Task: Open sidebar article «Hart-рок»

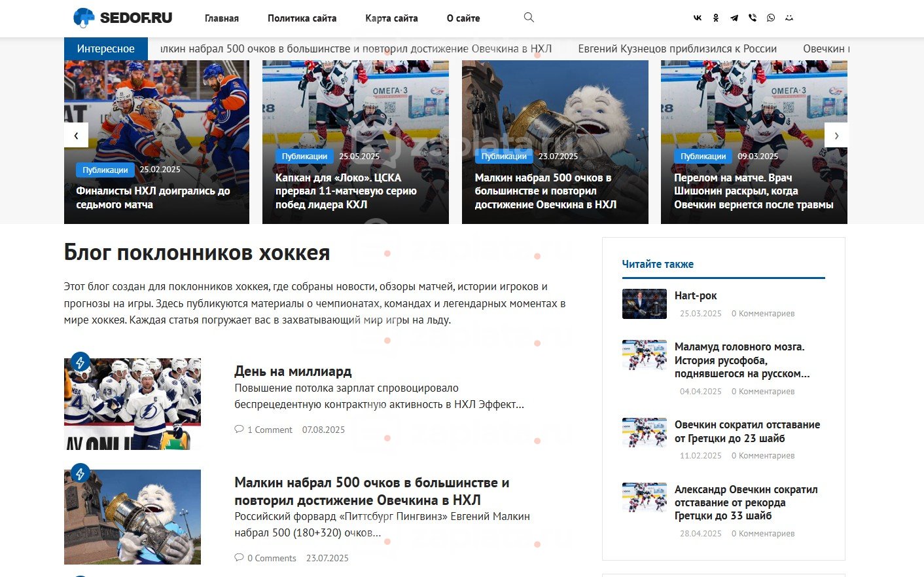Action: [696, 295]
